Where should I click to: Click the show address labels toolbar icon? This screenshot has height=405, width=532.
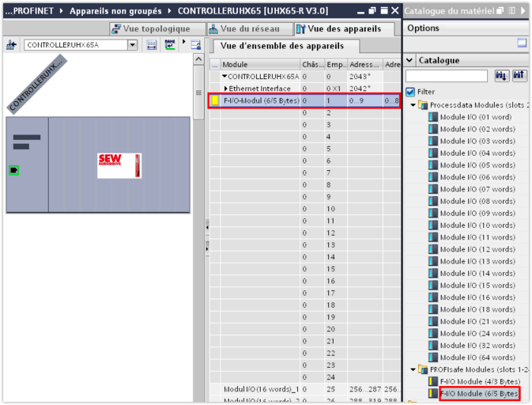pos(169,46)
